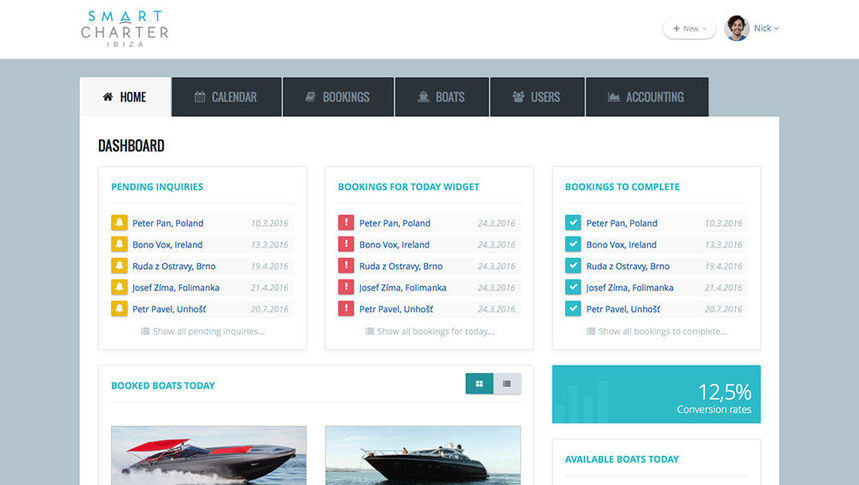Toggle the checkbox for Peter Pan in Bookings to Complete
Image resolution: width=859 pixels, height=485 pixels.
[573, 223]
